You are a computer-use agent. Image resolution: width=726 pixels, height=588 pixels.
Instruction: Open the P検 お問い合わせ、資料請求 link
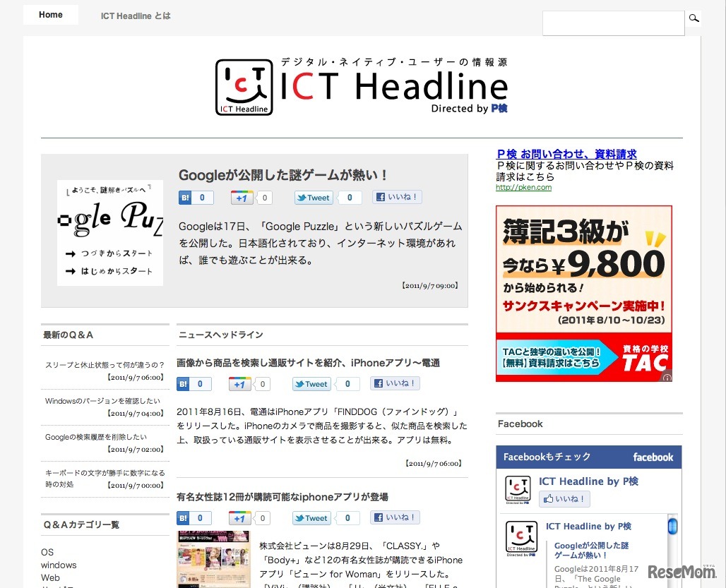click(x=566, y=154)
